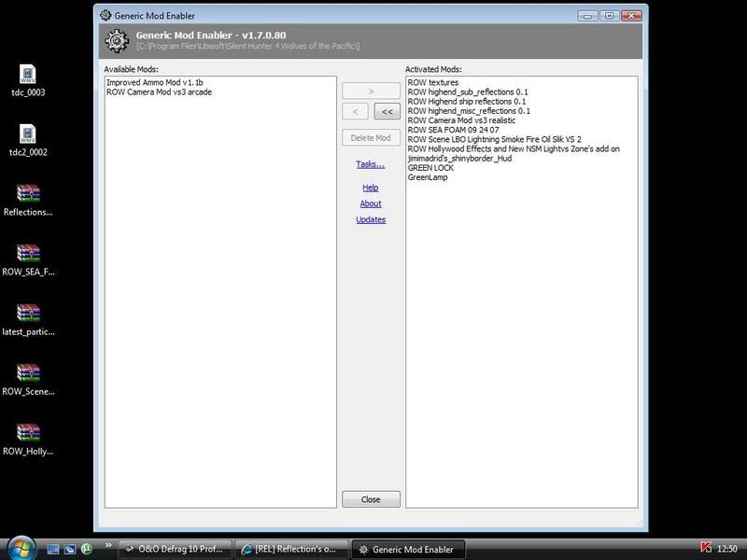This screenshot has height=560, width=747.
Task: Click Show Desktop quick launch icon
Action: 53,549
